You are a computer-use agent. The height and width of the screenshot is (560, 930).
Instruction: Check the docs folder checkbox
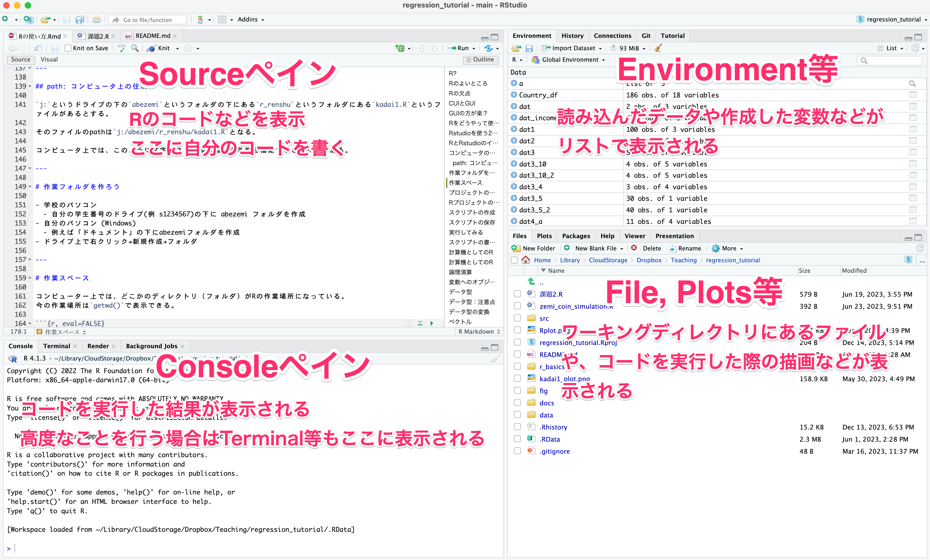517,403
